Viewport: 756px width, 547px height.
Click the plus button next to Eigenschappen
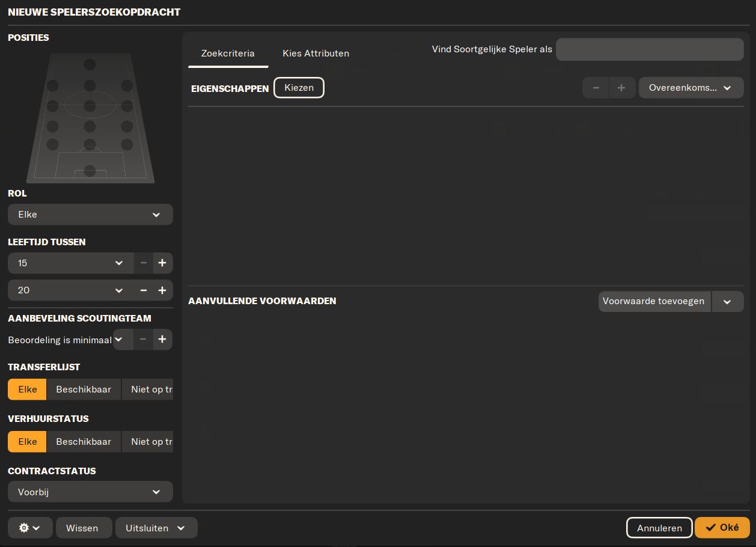tap(621, 88)
